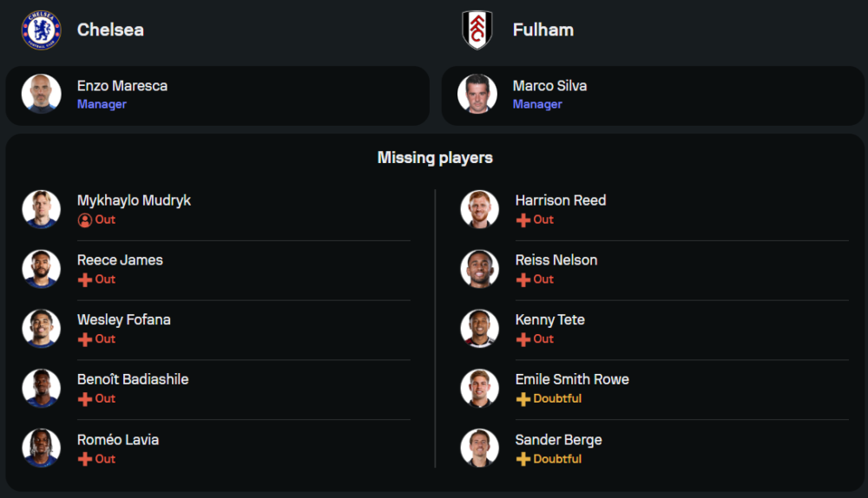
Task: View Emile Smith Rowe's player profile
Action: pos(571,379)
